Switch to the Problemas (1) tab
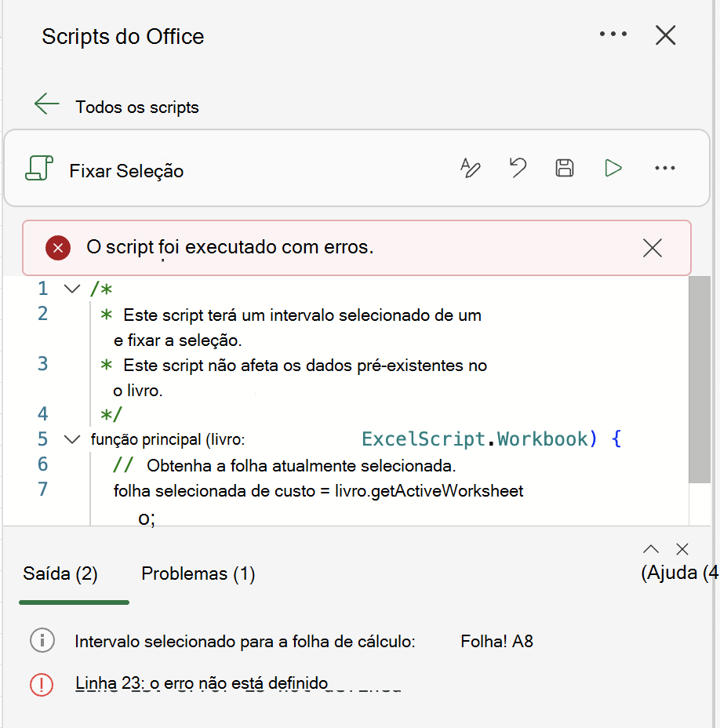 198,574
